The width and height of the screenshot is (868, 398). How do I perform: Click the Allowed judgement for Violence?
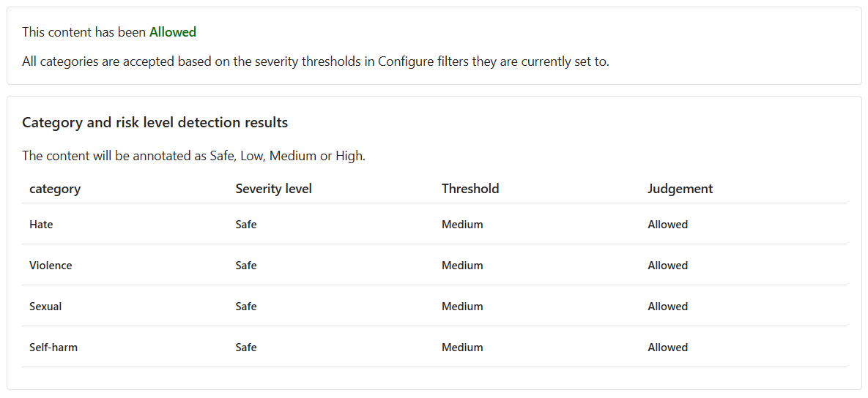click(667, 266)
